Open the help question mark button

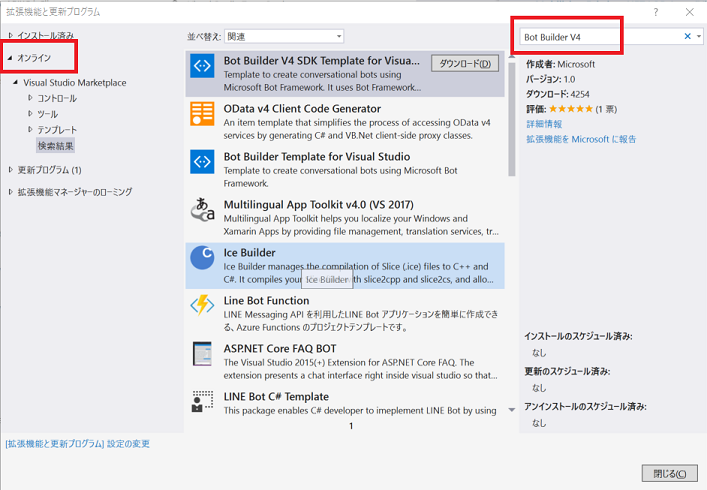656,12
